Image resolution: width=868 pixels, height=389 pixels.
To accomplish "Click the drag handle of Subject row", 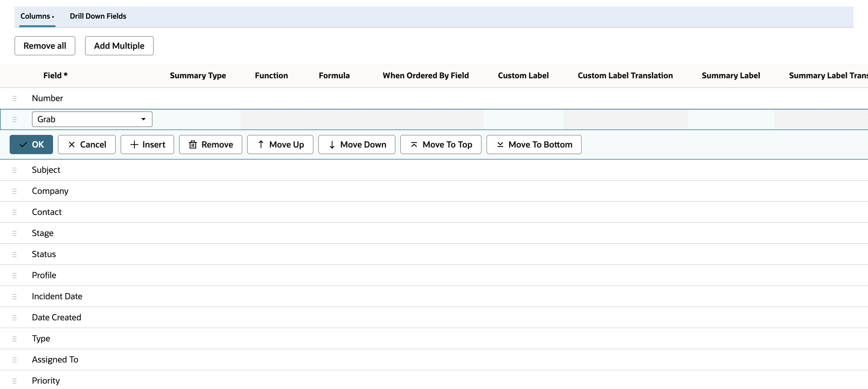I will tap(14, 170).
